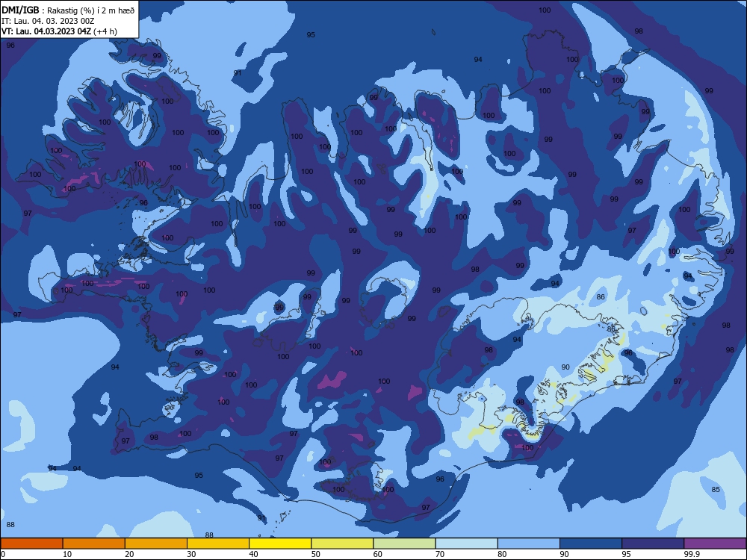747x560 pixels.
Task: Click the legend tick label '10'
Action: tap(67, 554)
